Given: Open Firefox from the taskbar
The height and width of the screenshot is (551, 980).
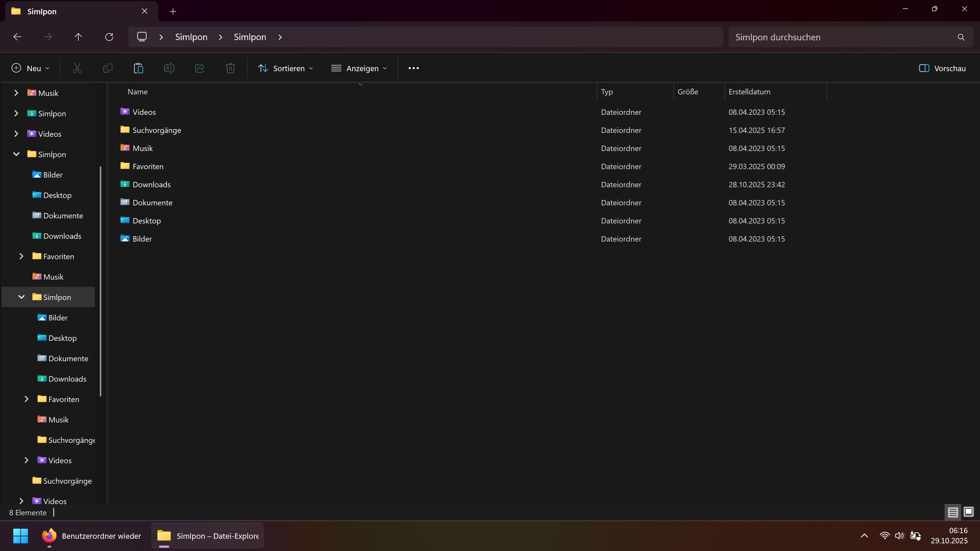Looking at the screenshot, I should click(x=49, y=536).
